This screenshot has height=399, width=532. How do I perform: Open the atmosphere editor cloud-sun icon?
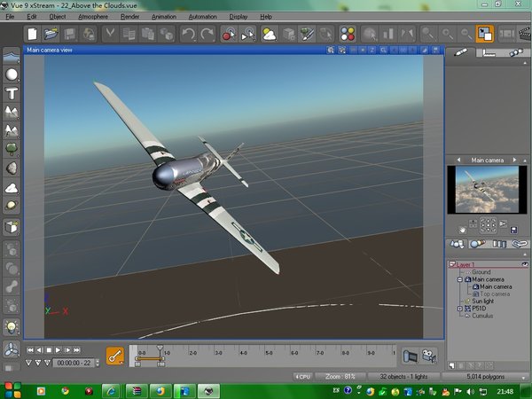click(268, 35)
